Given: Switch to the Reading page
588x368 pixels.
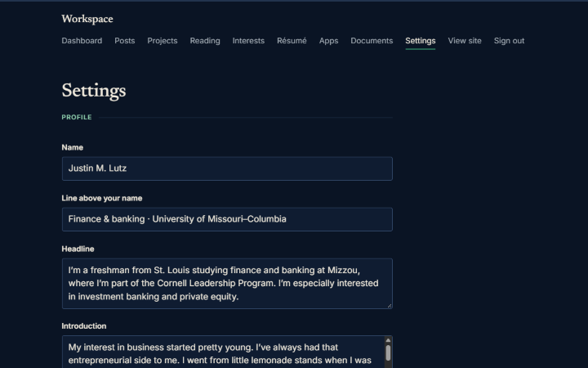Looking at the screenshot, I should (x=205, y=41).
